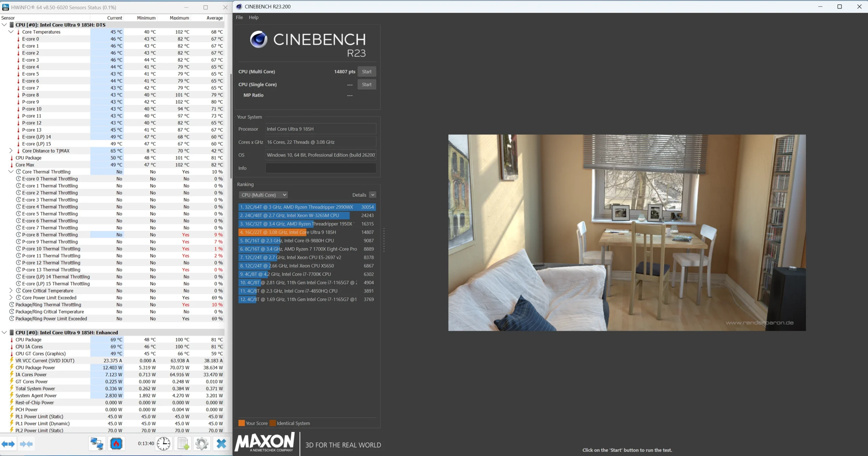
Task: Select the P-core 8 Thermal Throttling row
Action: pyautogui.click(x=112, y=235)
